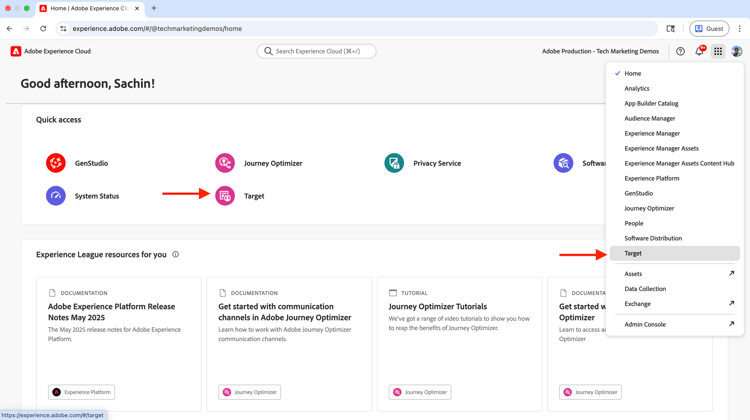The width and height of the screenshot is (750, 420).
Task: Open the site information icon in address bar
Action: pos(63,29)
